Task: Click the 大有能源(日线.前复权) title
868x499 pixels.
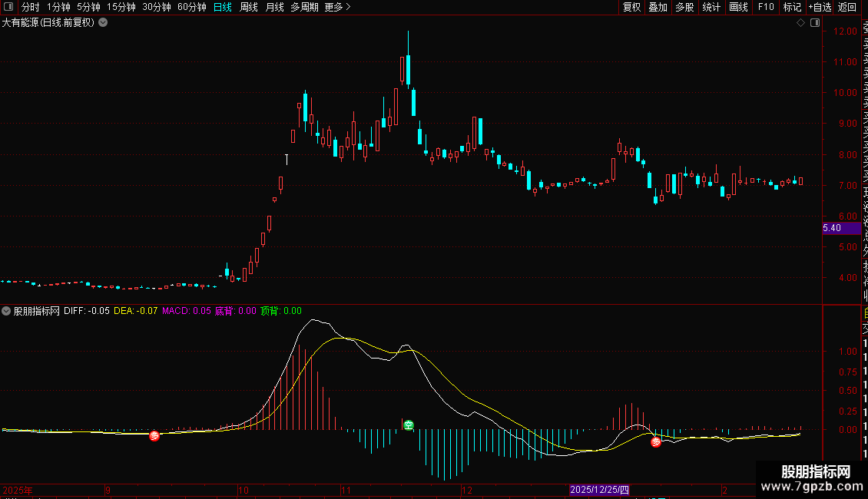Action: coord(48,23)
